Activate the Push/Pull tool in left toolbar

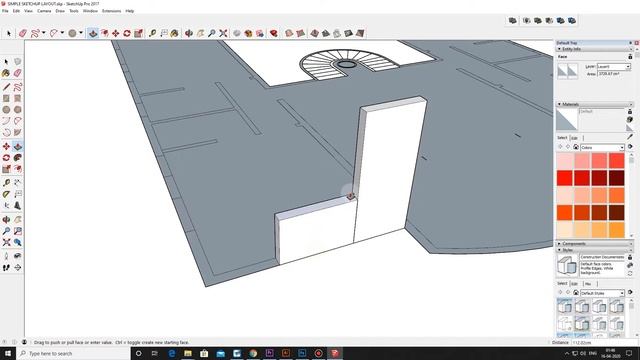click(x=18, y=146)
